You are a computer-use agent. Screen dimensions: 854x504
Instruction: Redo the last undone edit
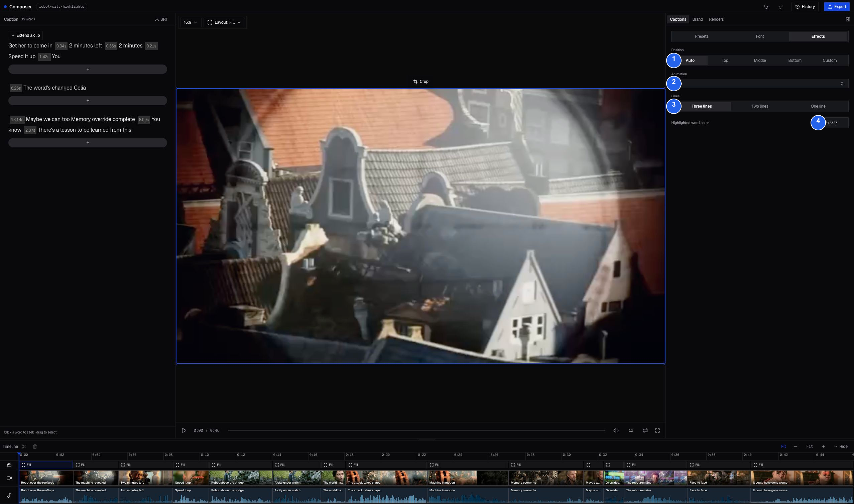pos(781,7)
